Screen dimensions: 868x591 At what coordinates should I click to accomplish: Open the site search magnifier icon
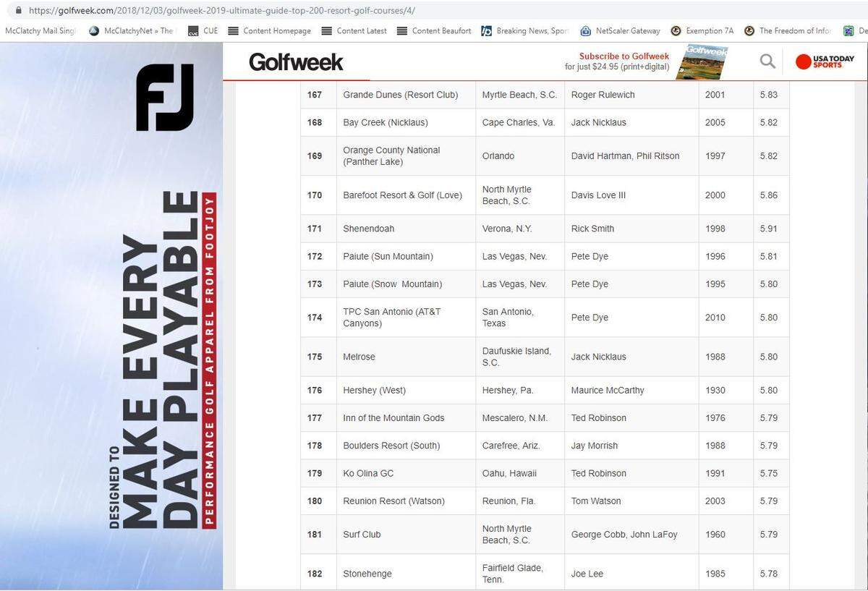pos(767,61)
